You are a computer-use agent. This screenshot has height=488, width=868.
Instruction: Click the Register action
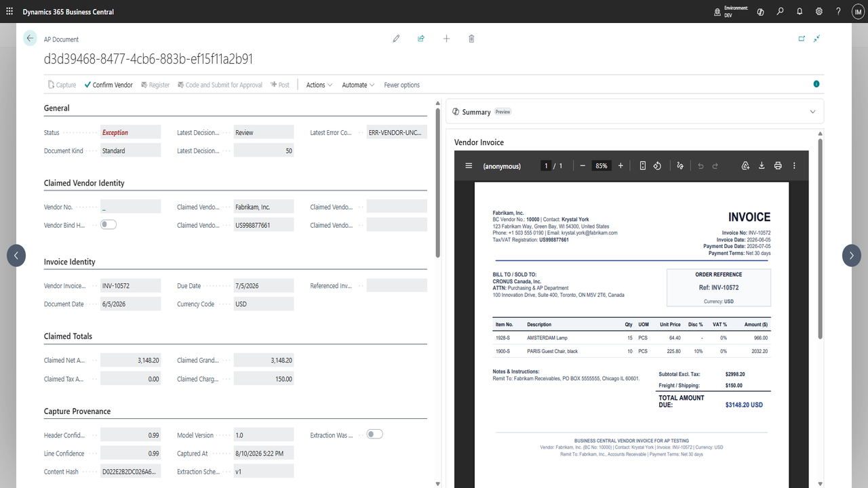[155, 85]
